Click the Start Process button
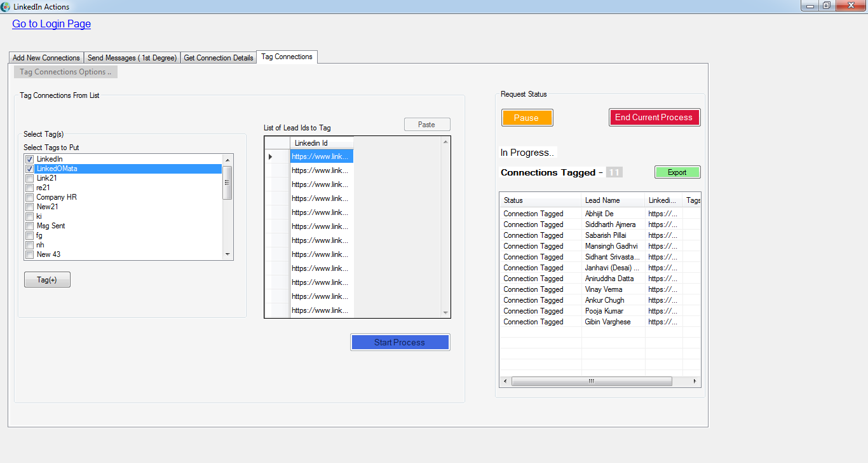Viewport: 868px width, 463px height. pos(400,342)
